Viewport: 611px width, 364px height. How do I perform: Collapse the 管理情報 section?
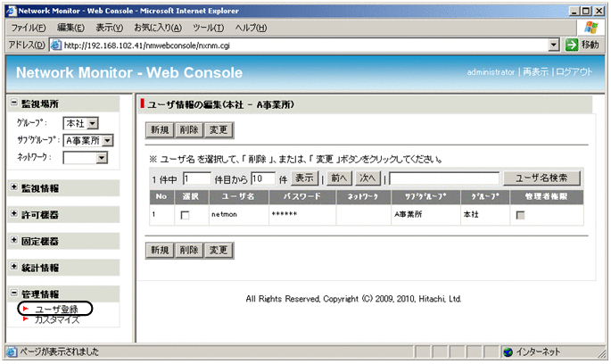14,293
